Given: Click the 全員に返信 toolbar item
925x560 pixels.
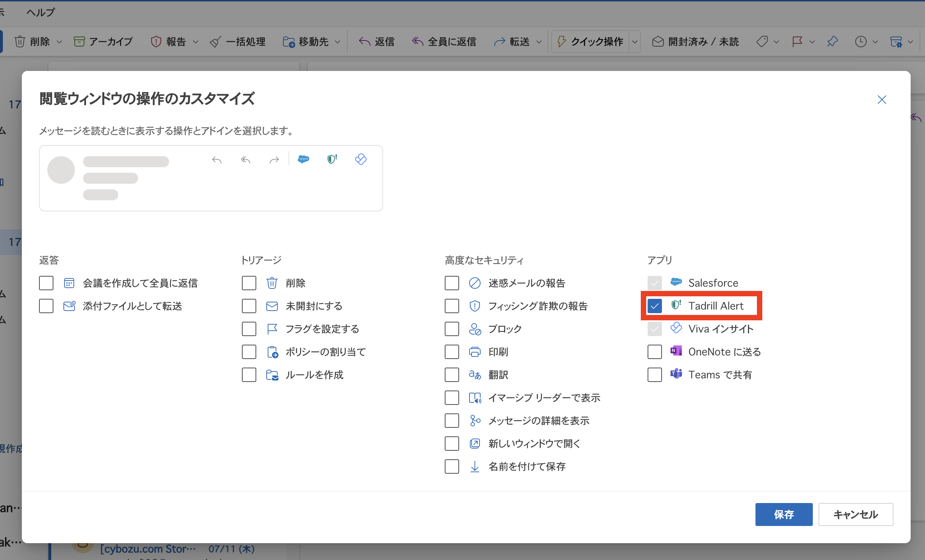Looking at the screenshot, I should (444, 41).
